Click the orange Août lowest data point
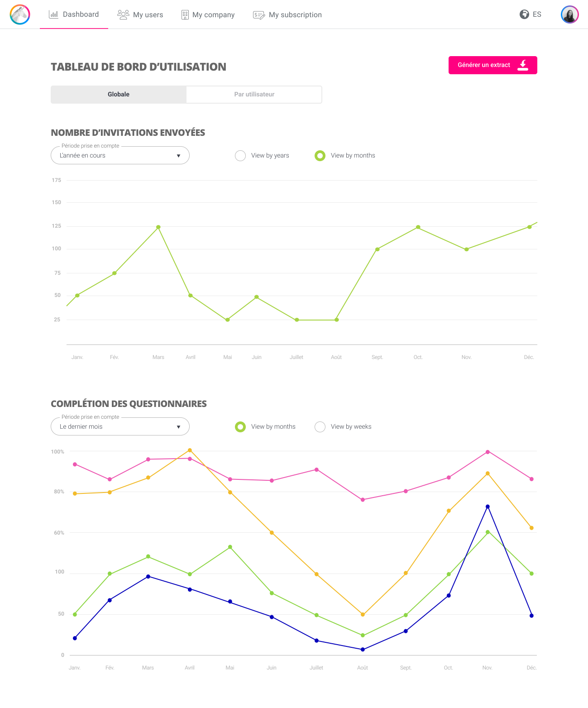588x708 pixels. coord(363,615)
